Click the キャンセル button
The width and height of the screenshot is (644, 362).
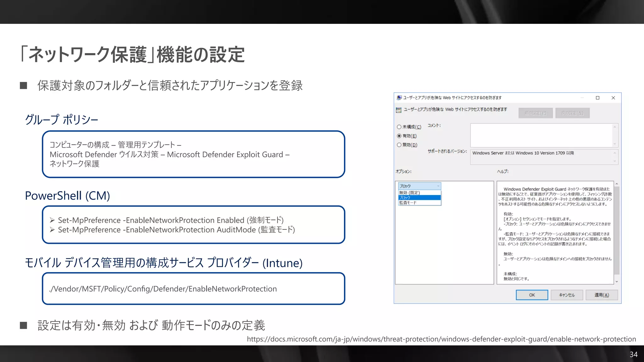[x=567, y=295]
